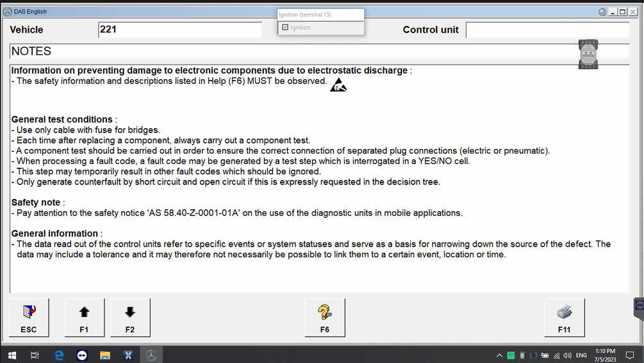Screen dimensions: 644x363
Task: Minimize the DAS English window
Action: [613, 12]
